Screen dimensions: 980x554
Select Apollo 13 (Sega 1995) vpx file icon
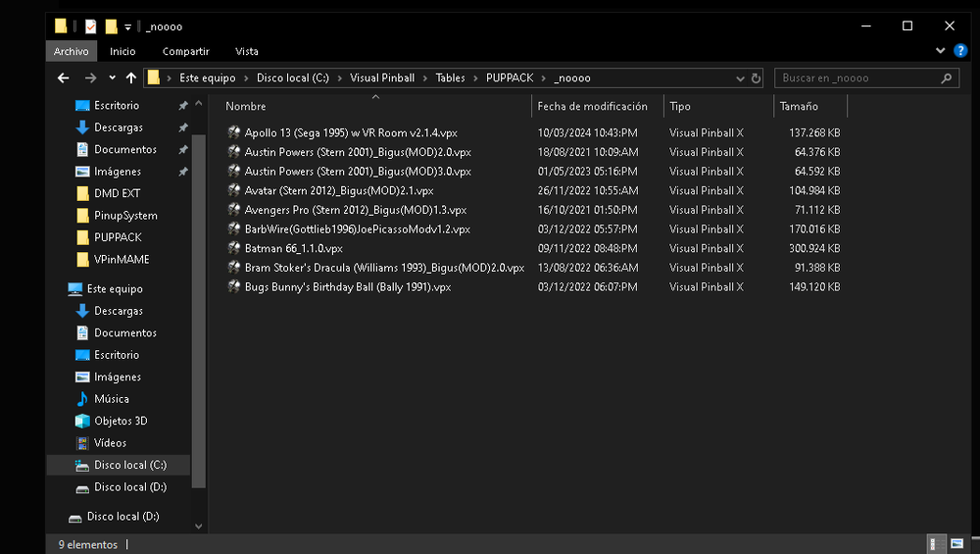pyautogui.click(x=234, y=132)
